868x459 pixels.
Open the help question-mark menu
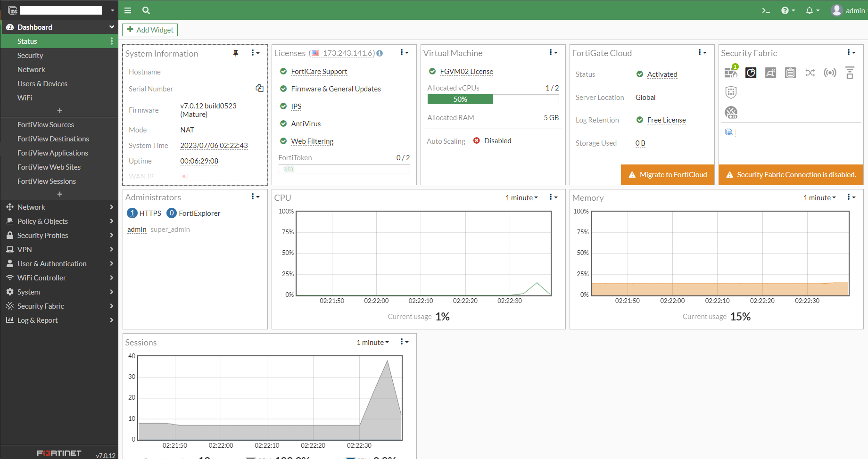coord(788,10)
